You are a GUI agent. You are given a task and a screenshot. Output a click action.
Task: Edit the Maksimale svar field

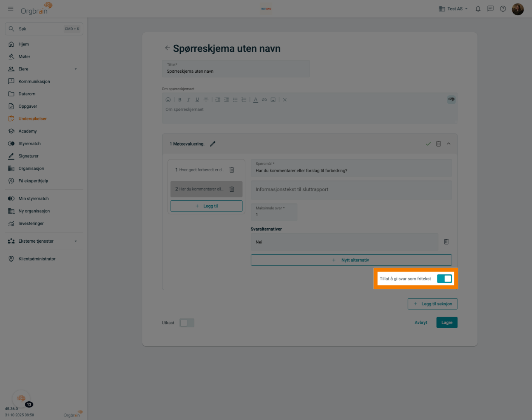(x=274, y=212)
